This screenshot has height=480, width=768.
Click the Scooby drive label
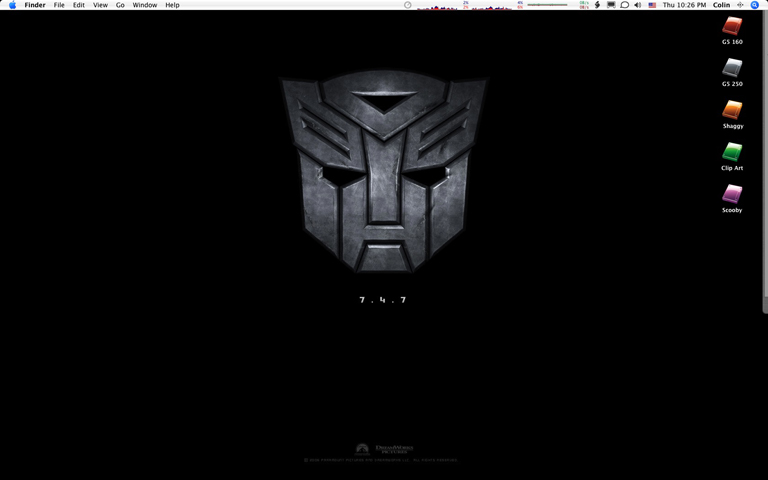pos(732,210)
